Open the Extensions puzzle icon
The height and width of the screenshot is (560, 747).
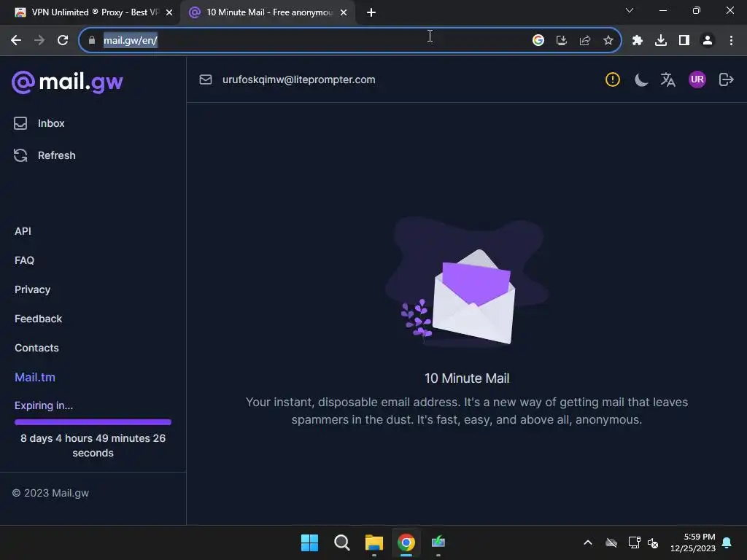pyautogui.click(x=638, y=41)
